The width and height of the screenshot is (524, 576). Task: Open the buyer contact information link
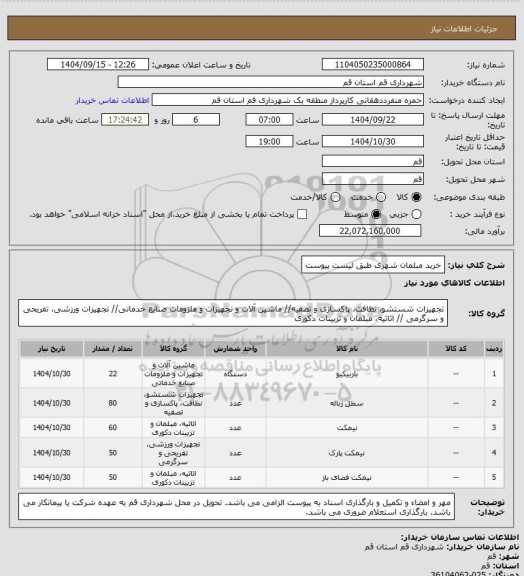pos(112,100)
